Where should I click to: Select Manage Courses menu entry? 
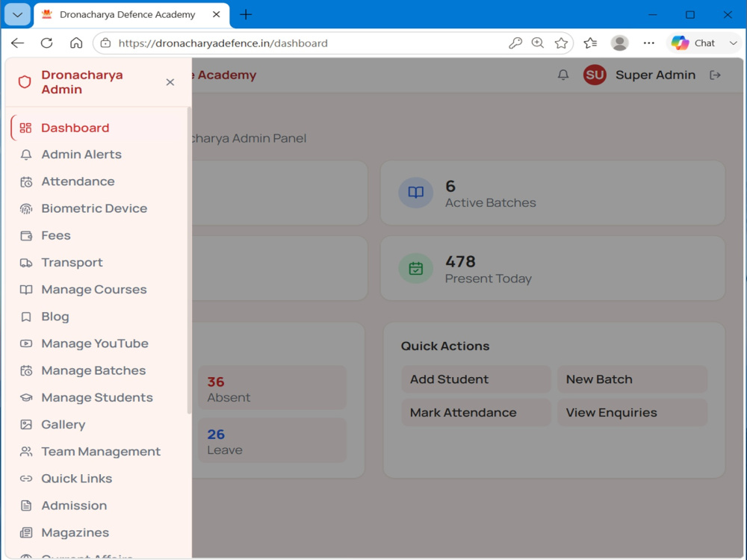click(99, 290)
